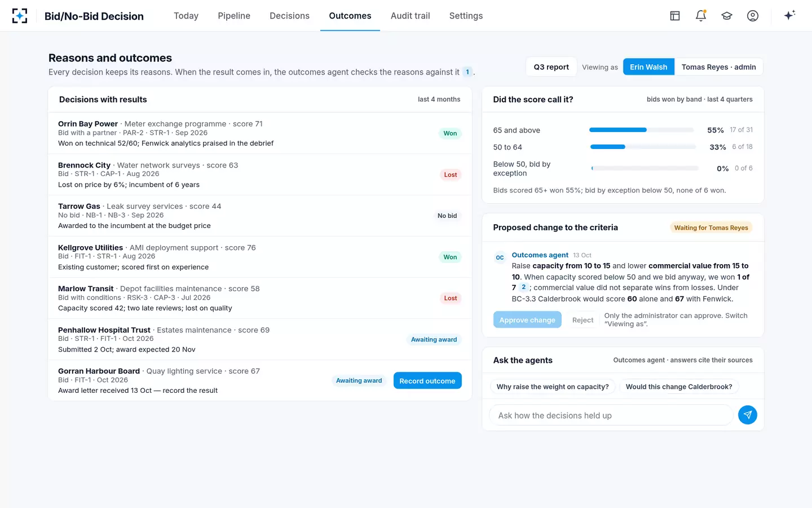Switch viewing as Erin Walsh

pos(648,67)
